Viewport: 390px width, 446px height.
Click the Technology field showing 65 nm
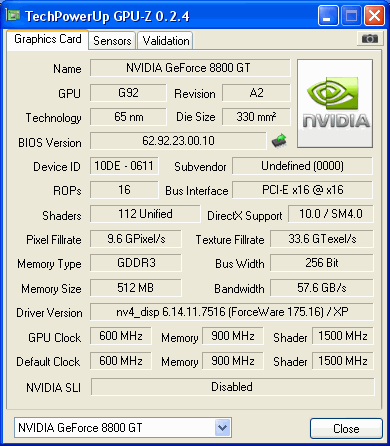tap(128, 117)
